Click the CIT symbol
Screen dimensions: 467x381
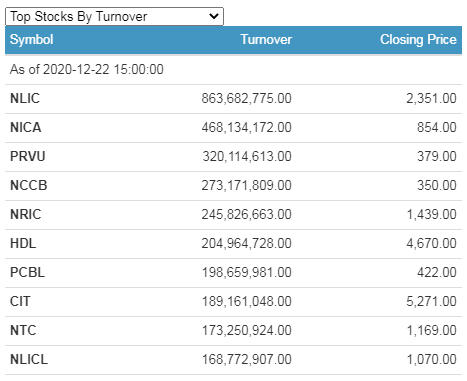click(20, 301)
